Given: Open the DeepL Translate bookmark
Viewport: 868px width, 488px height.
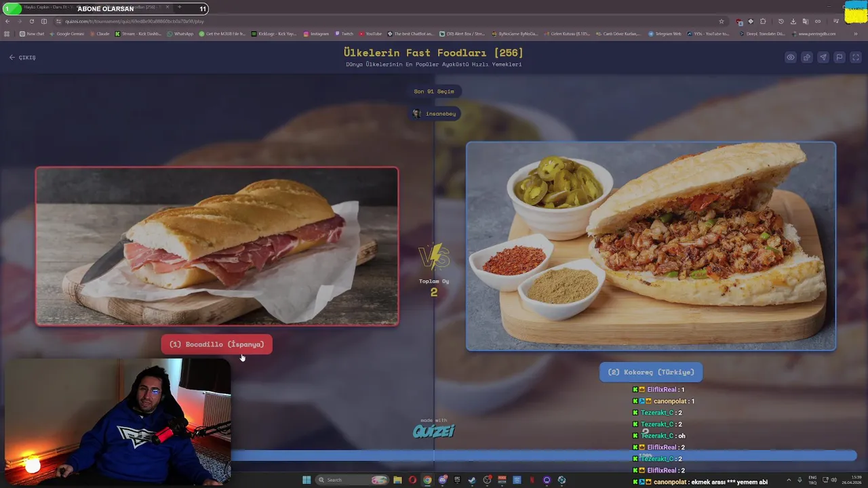Looking at the screenshot, I should (763, 34).
